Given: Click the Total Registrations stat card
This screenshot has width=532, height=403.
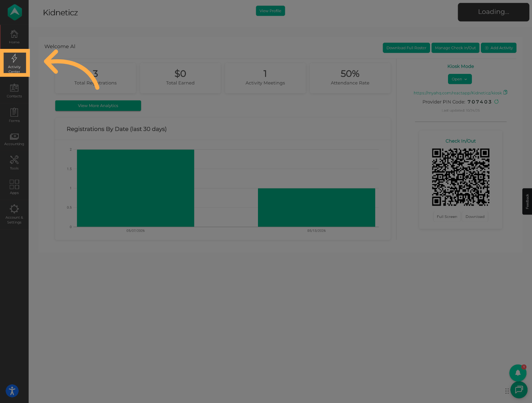Looking at the screenshot, I should 96,78.
